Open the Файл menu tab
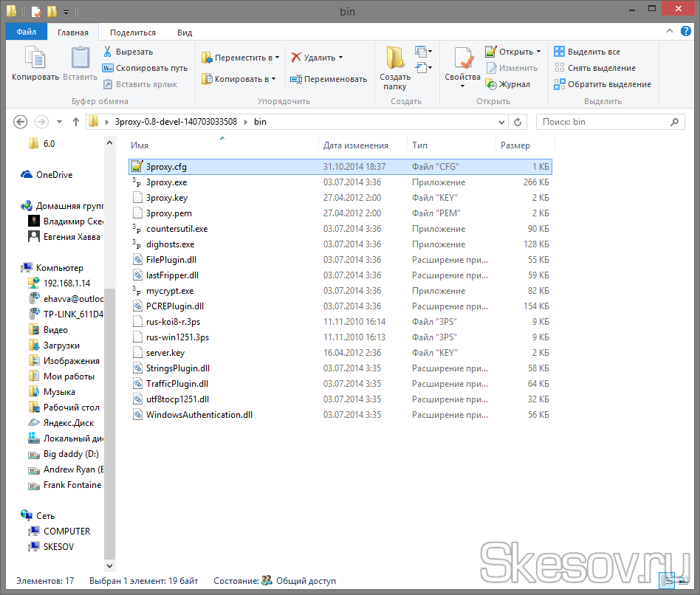This screenshot has height=595, width=700. point(27,32)
